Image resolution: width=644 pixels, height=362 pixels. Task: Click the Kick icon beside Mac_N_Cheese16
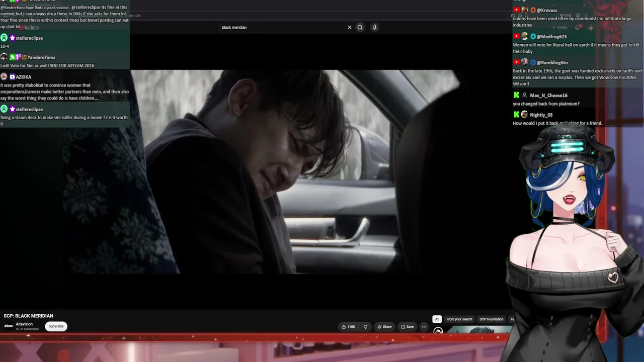coord(516,95)
